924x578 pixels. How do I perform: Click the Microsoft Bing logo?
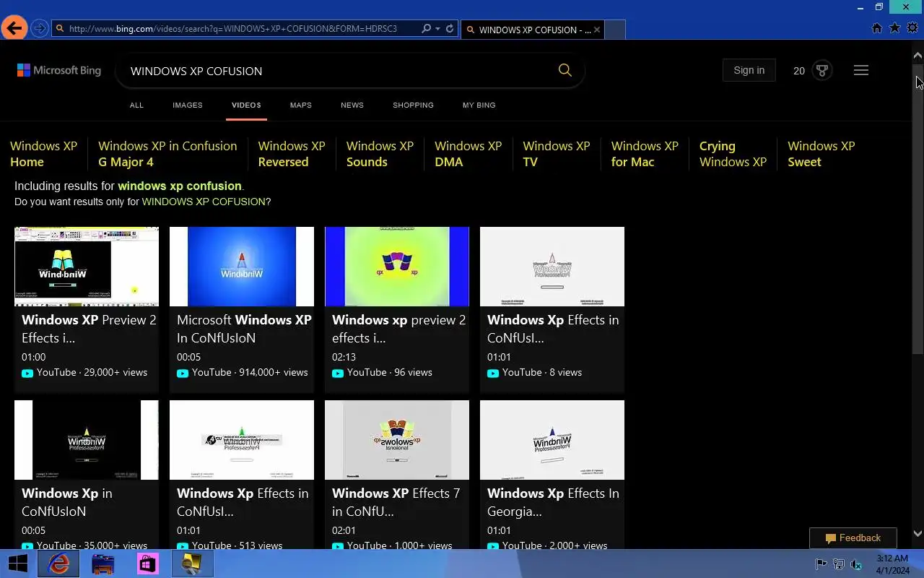pos(59,70)
